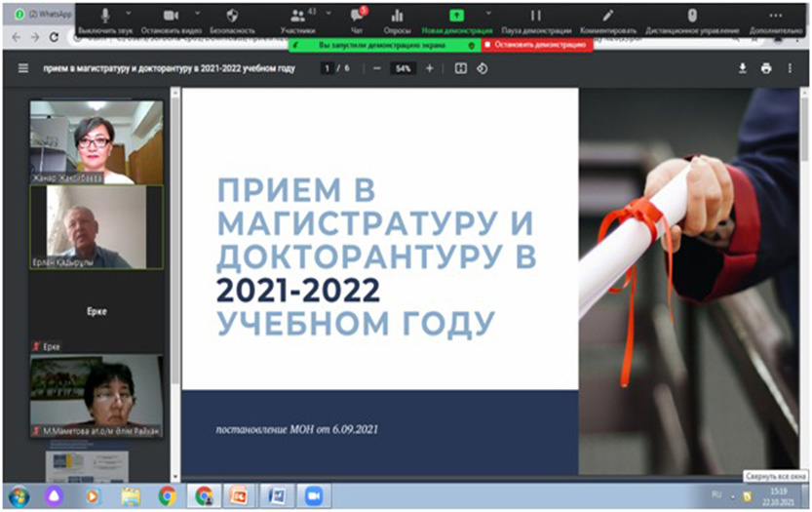Screen dimensions: 812x512
Task: Mute the microphone in Zoom toolbar
Action: click(x=105, y=16)
